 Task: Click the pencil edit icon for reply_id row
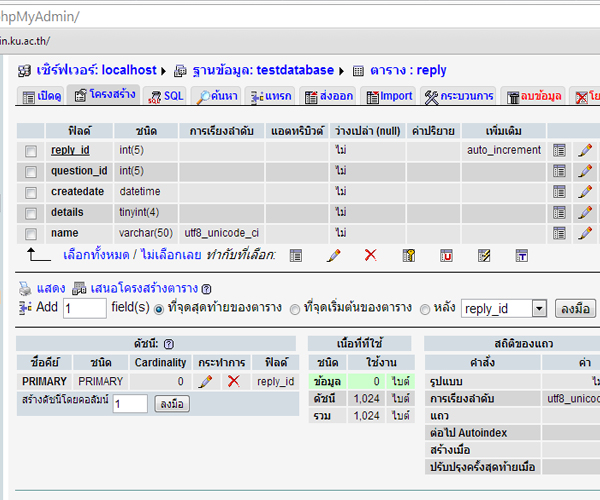[585, 150]
